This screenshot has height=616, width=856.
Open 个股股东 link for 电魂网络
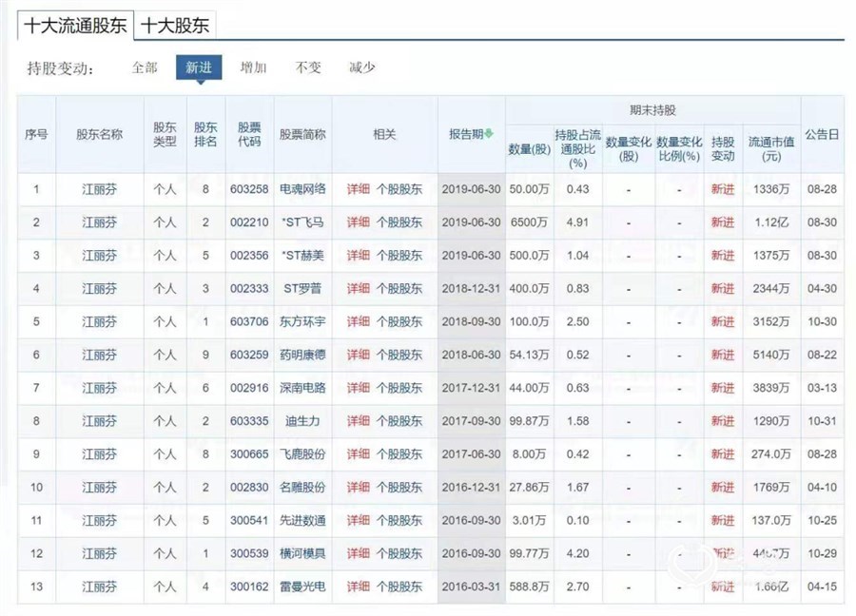point(399,189)
